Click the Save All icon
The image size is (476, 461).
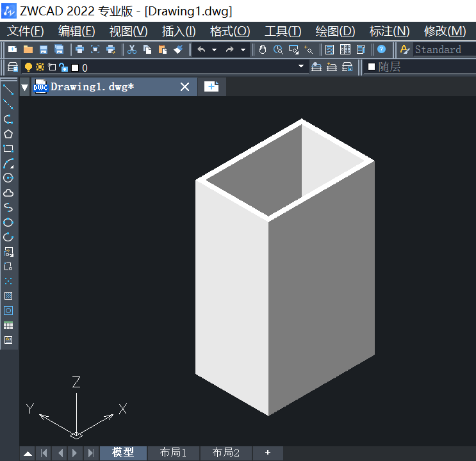tap(59, 49)
